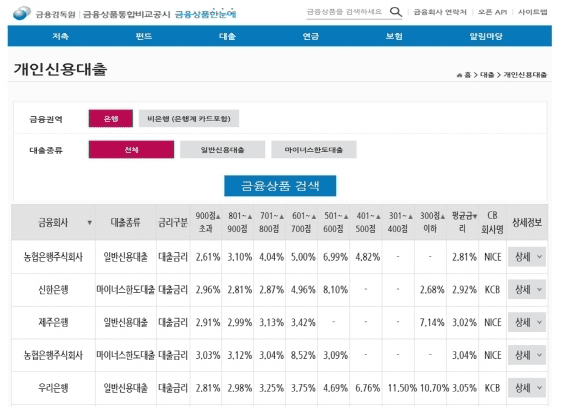Screen dimensions: 561x412
Task: Select 비은행 (은행계 카드포함) option
Action: [189, 118]
